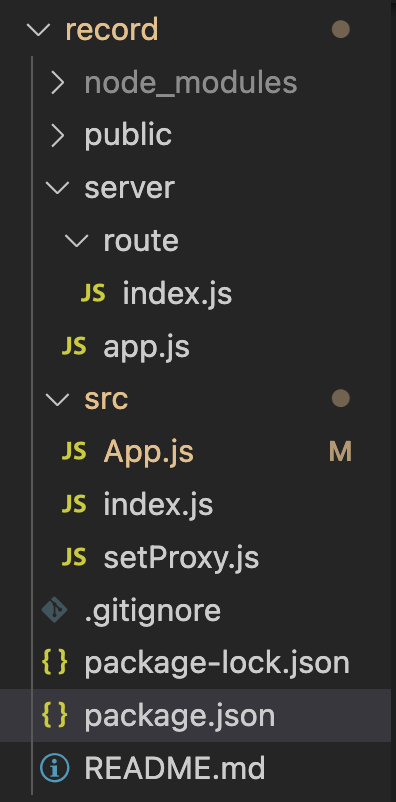Open the highlighted package.json file
396x802 pixels.
[x=180, y=715]
